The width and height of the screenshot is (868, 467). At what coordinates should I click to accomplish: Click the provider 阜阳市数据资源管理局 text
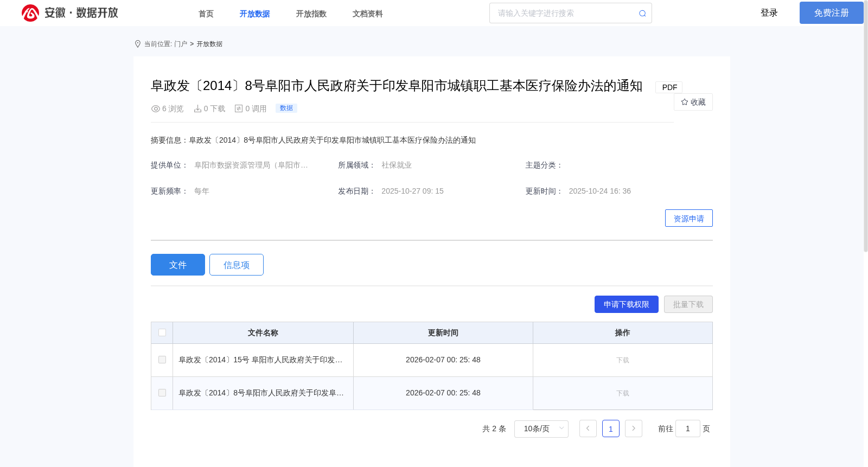(251, 165)
